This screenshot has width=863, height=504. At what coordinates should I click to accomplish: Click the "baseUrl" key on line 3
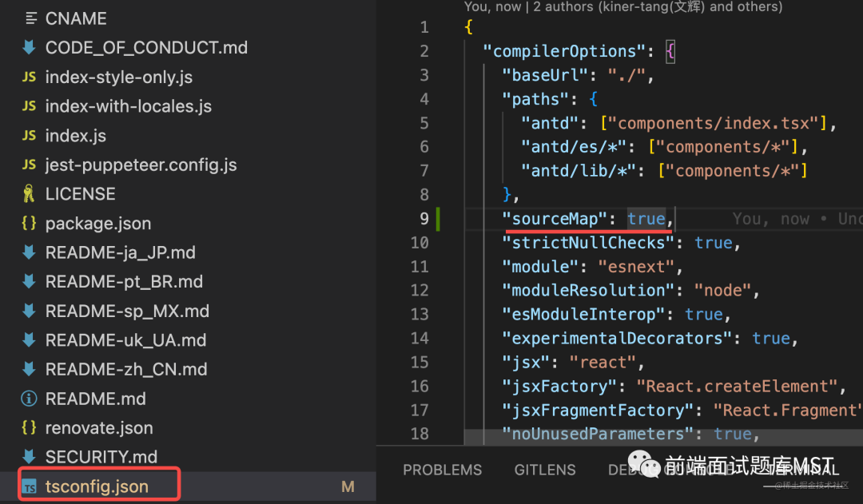pyautogui.click(x=546, y=75)
